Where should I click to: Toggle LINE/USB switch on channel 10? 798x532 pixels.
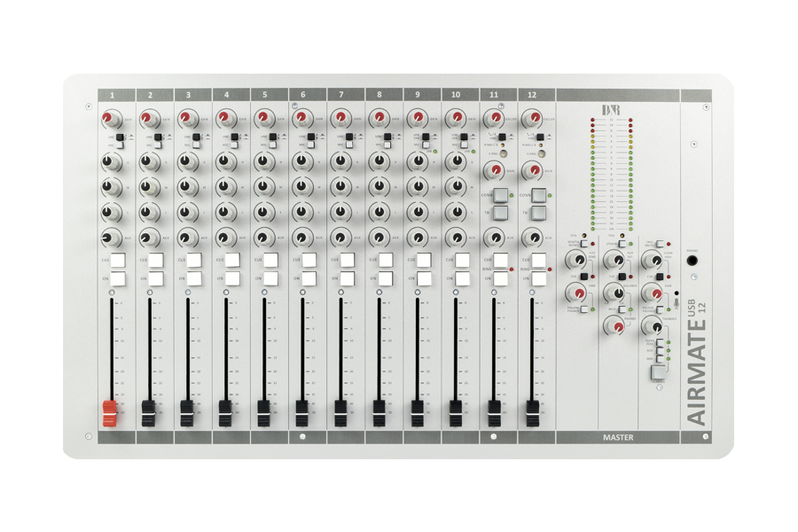coord(464,137)
